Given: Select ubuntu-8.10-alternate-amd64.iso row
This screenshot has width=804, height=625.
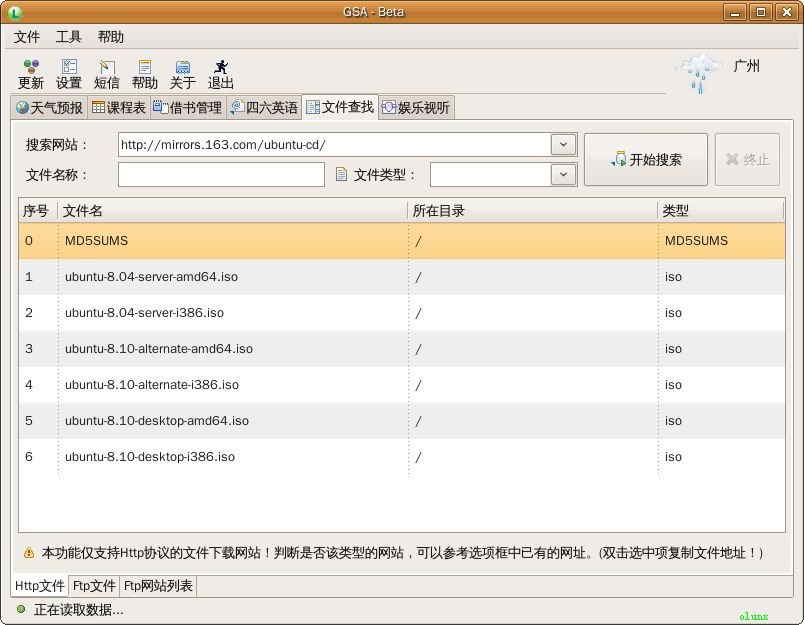Looking at the screenshot, I should 402,349.
